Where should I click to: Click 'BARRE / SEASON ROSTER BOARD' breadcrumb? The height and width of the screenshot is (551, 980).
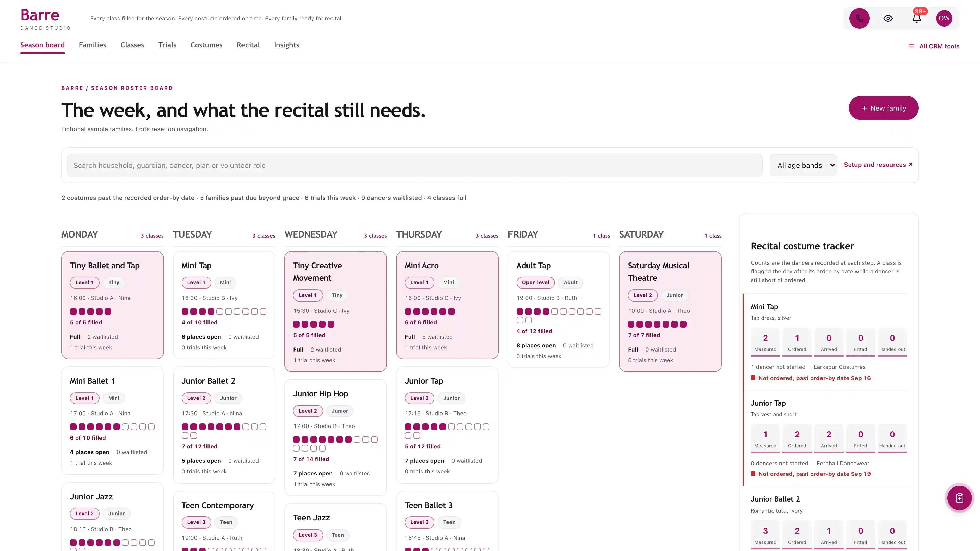117,88
